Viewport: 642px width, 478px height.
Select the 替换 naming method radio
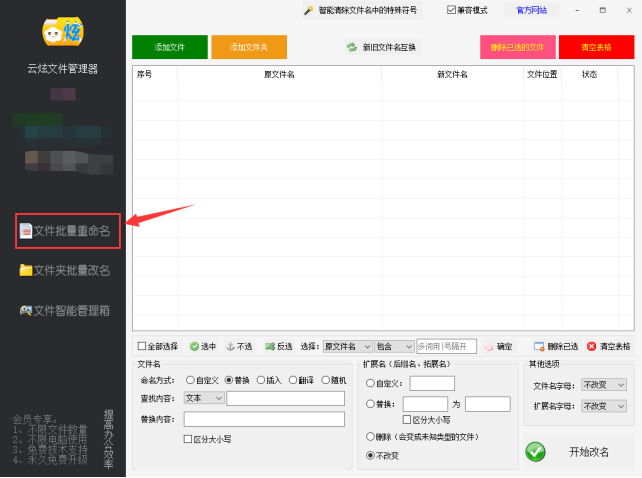coord(228,380)
